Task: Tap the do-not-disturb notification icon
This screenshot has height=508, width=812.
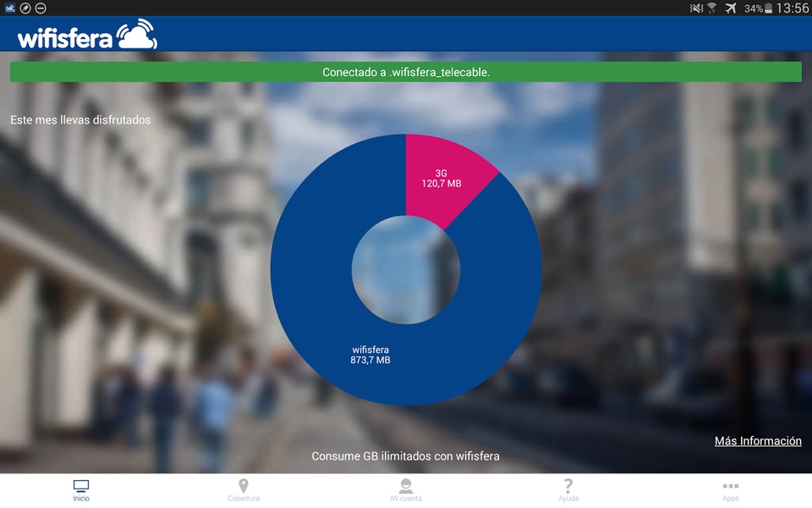Action: pyautogui.click(x=41, y=8)
